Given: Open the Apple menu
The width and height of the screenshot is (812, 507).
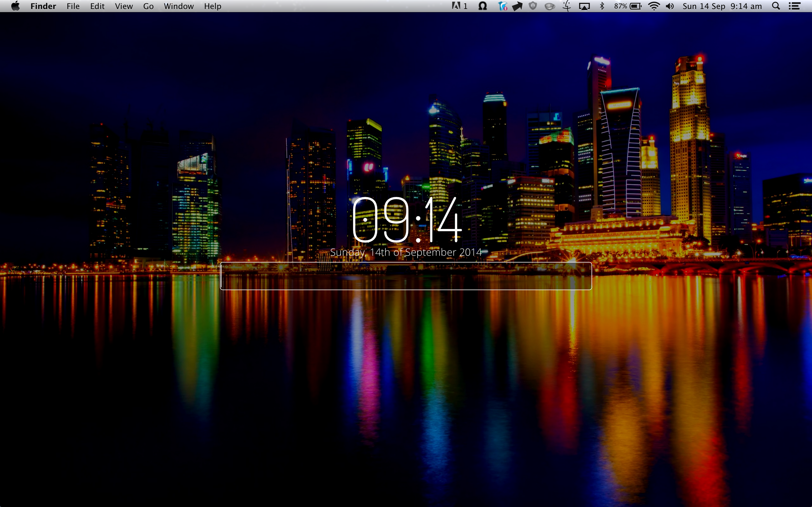Looking at the screenshot, I should (16, 6).
